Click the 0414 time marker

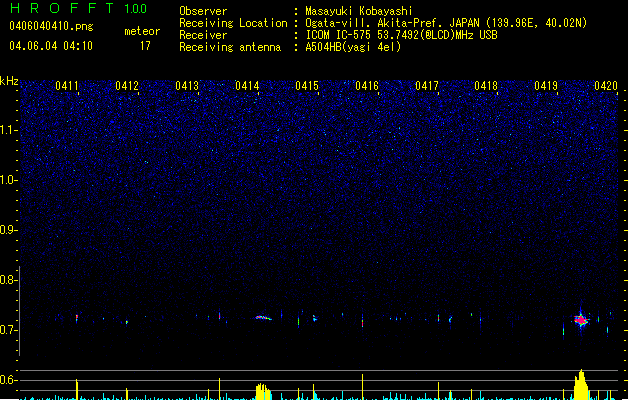coord(247,86)
